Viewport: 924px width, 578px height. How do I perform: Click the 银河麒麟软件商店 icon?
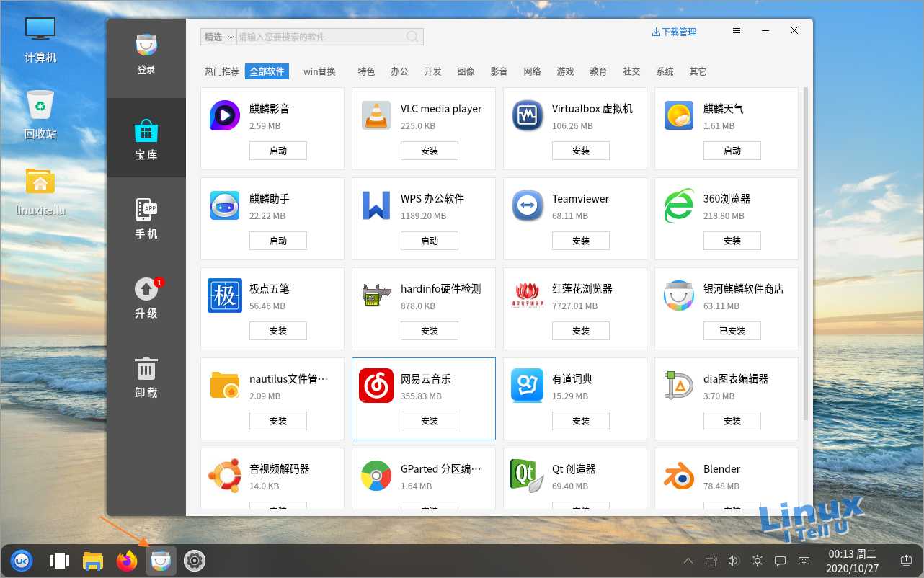point(679,295)
